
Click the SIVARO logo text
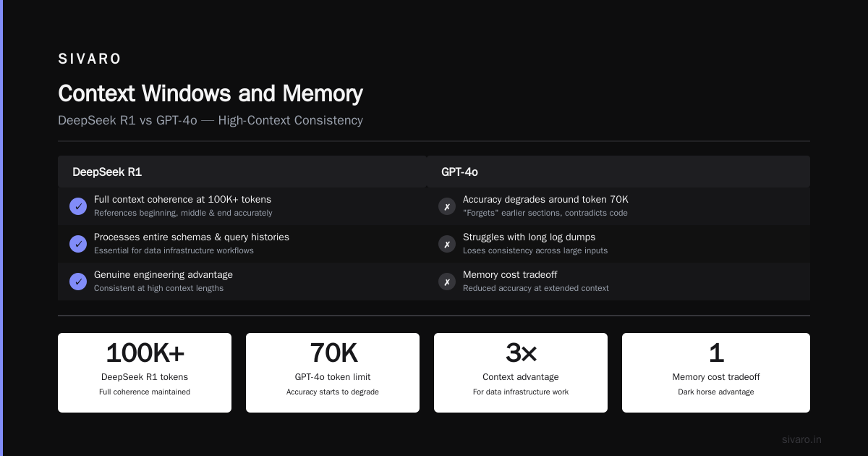click(90, 59)
